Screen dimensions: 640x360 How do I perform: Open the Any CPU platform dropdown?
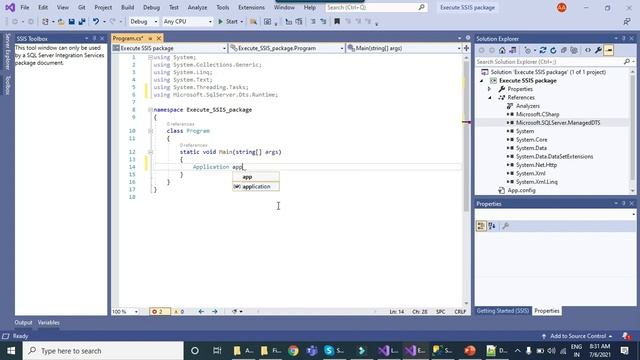coord(187,22)
